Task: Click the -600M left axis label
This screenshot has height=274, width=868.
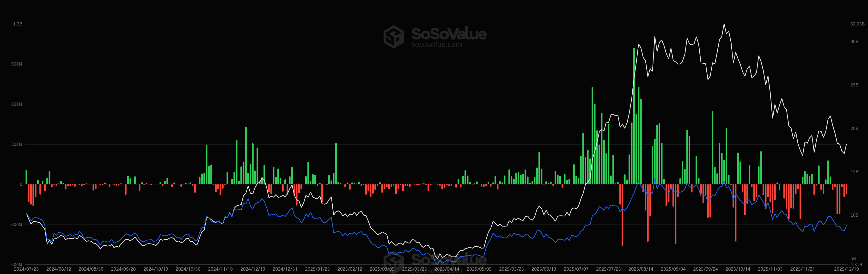Action: [16, 265]
